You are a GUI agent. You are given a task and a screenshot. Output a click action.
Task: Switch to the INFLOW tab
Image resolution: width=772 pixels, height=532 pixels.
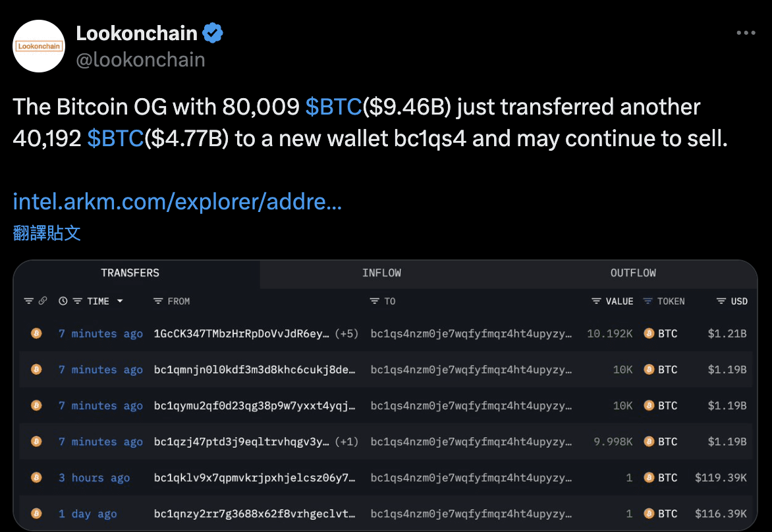[x=381, y=273]
